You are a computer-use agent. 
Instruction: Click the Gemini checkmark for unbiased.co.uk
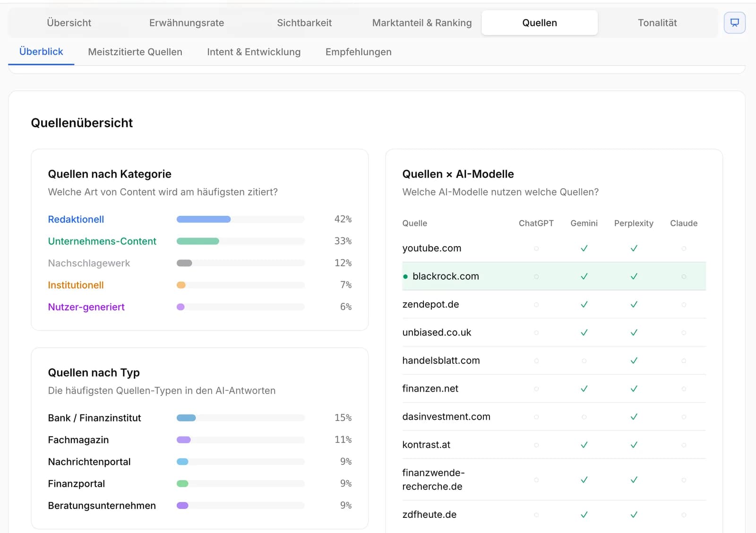point(584,333)
